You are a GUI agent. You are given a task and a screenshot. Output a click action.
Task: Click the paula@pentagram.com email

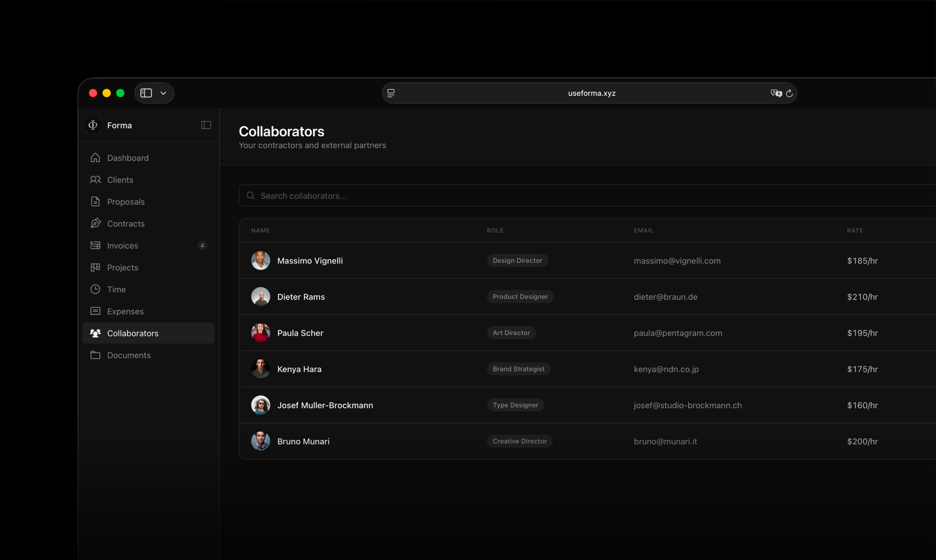678,333
